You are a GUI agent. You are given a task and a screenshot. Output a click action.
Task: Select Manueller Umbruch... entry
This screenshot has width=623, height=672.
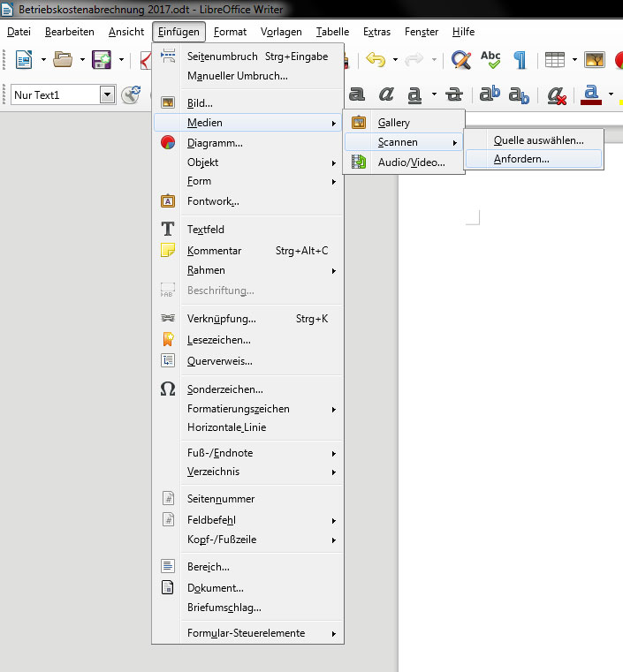pyautogui.click(x=248, y=76)
